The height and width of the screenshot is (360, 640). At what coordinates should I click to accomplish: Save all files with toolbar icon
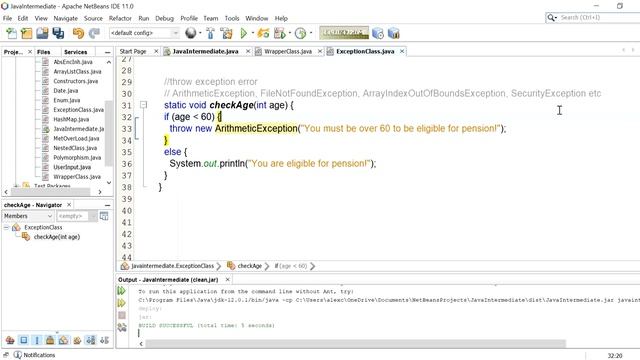click(x=58, y=33)
